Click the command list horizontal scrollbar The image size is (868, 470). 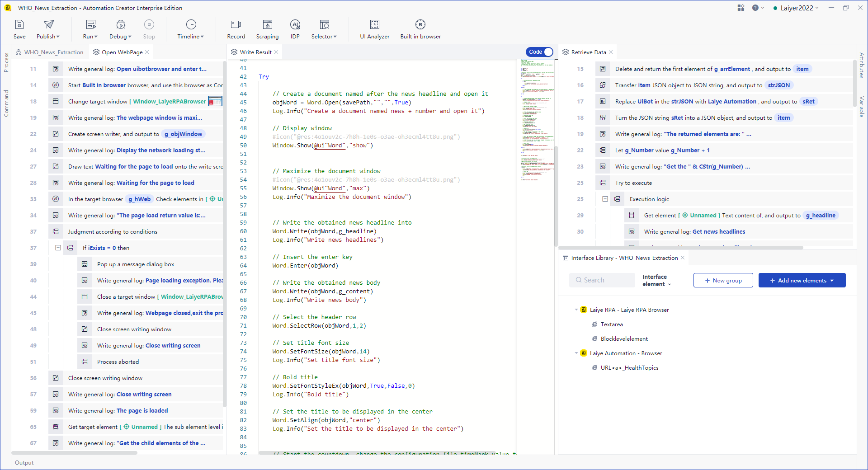pyautogui.click(x=75, y=453)
